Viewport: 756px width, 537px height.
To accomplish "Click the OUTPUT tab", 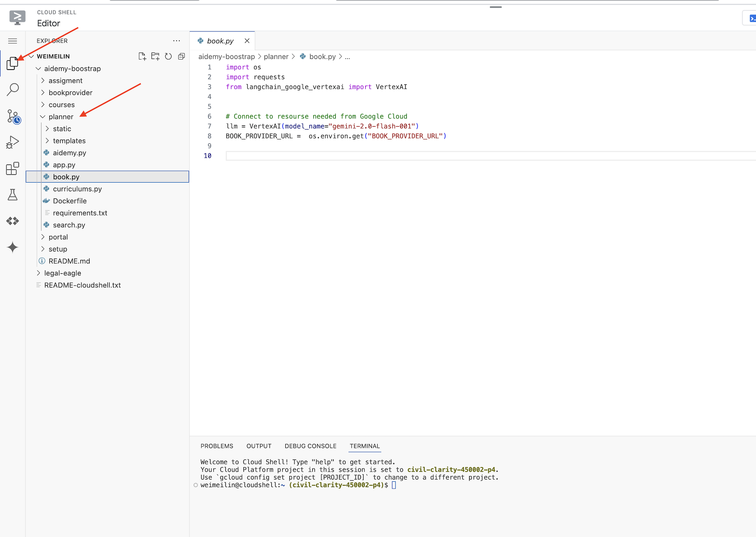I will pyautogui.click(x=259, y=446).
